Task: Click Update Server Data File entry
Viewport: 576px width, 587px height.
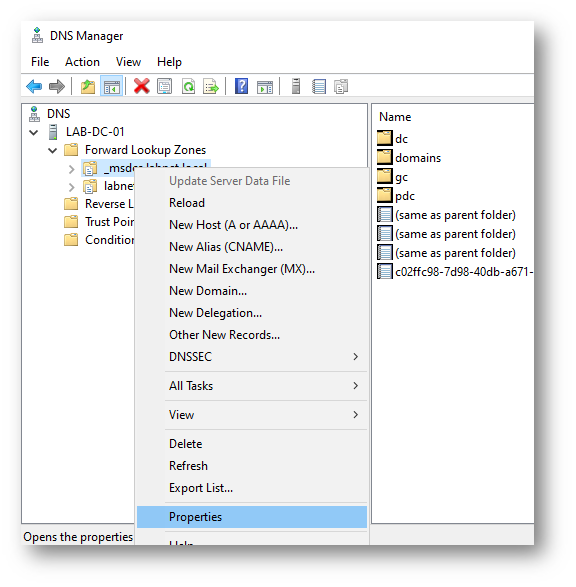Action: tap(252, 181)
